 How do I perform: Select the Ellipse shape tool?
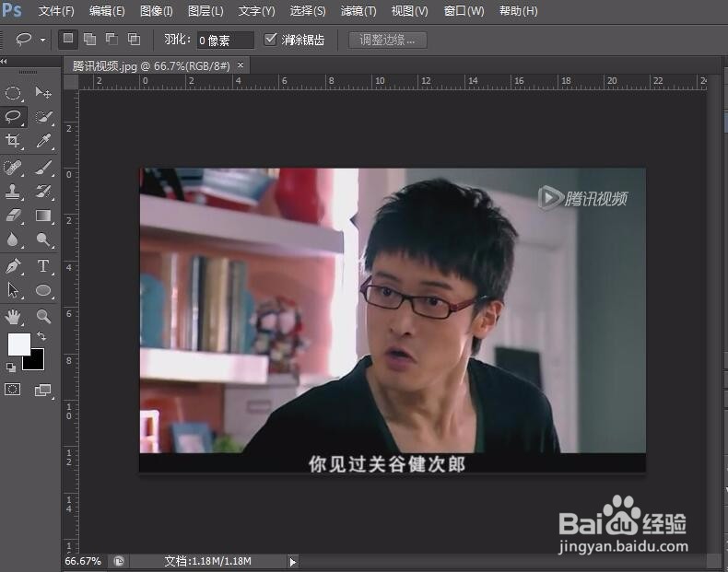(43, 290)
